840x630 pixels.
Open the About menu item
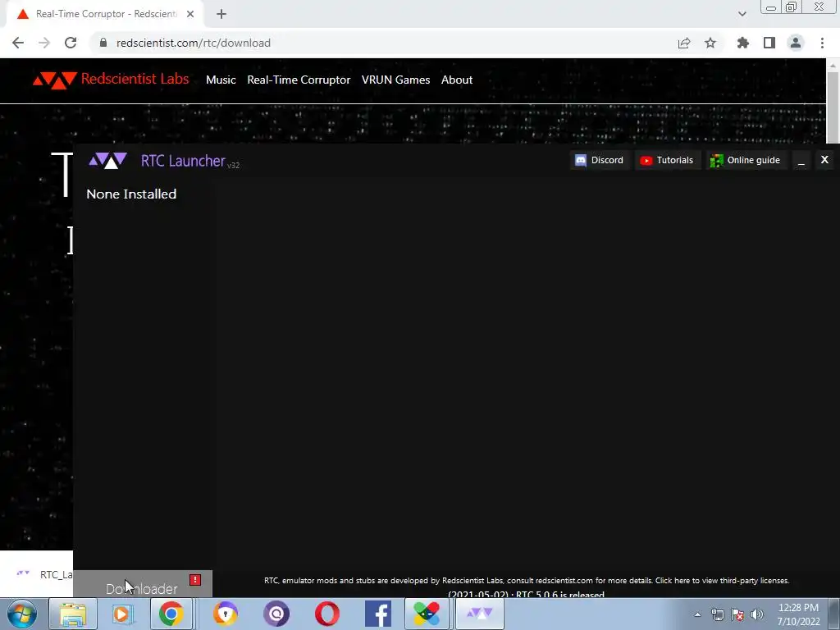457,80
